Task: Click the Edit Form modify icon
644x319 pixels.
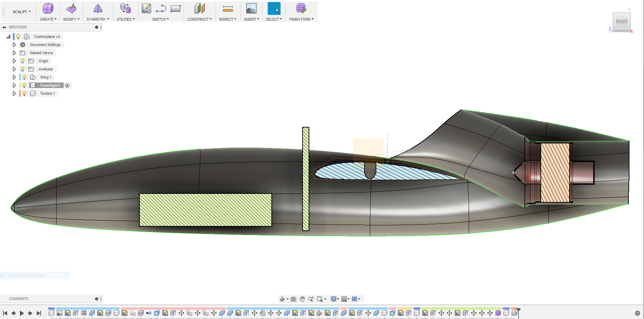Action: click(x=71, y=9)
